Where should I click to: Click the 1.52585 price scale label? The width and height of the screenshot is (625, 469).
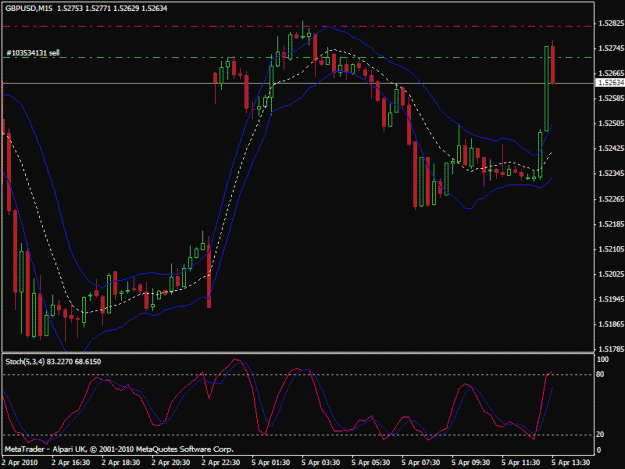pos(611,98)
